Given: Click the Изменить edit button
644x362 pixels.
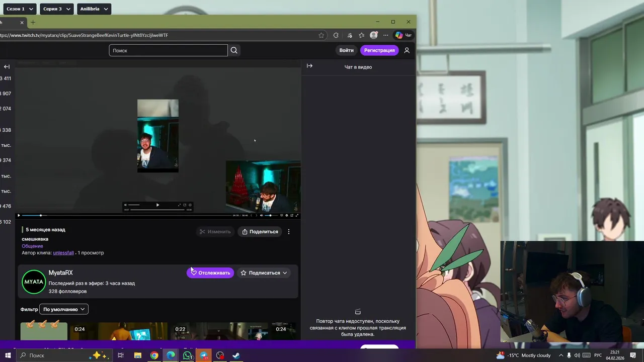Looking at the screenshot, I should click(215, 232).
